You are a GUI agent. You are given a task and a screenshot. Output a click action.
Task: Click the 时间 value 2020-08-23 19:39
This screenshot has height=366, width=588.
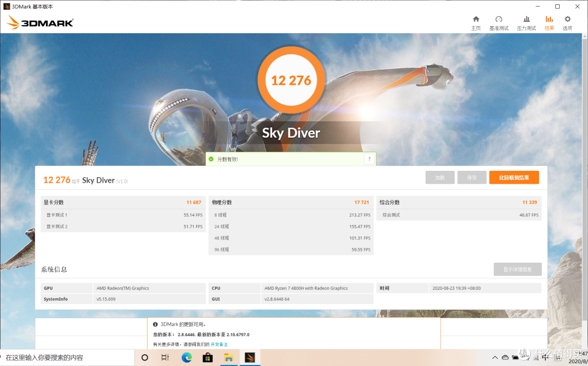click(x=456, y=288)
